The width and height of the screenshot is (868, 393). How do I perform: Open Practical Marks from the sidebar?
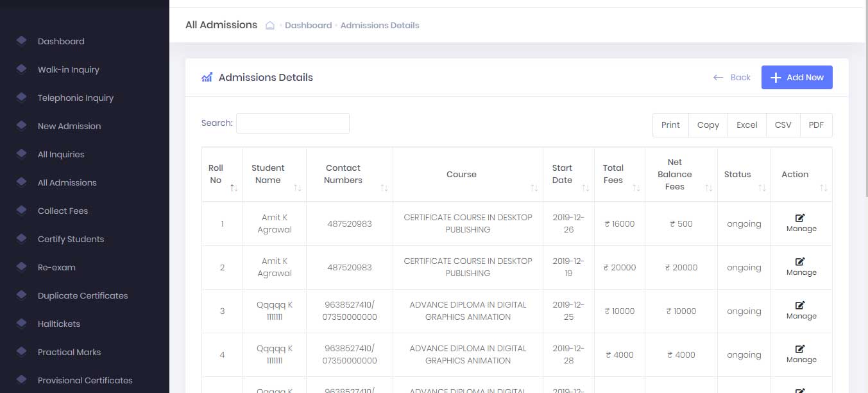(69, 352)
